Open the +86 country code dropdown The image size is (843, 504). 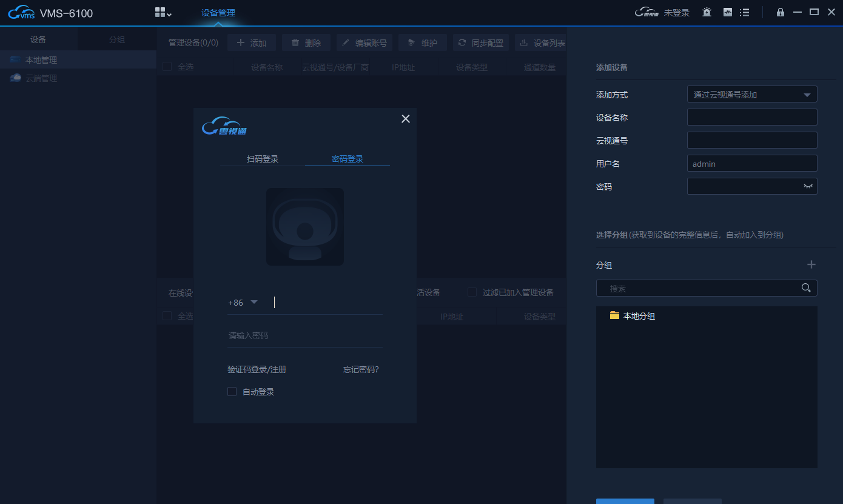tap(243, 302)
